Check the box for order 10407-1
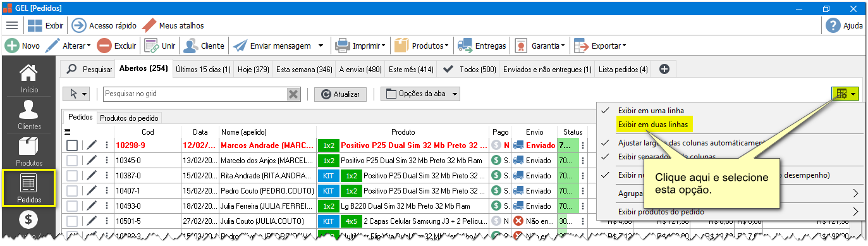 point(73,190)
